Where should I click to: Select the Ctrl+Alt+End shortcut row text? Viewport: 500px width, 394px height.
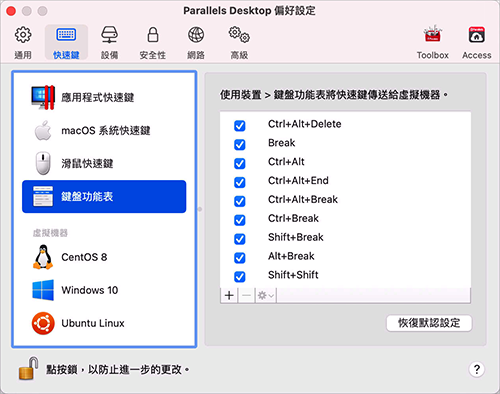298,181
